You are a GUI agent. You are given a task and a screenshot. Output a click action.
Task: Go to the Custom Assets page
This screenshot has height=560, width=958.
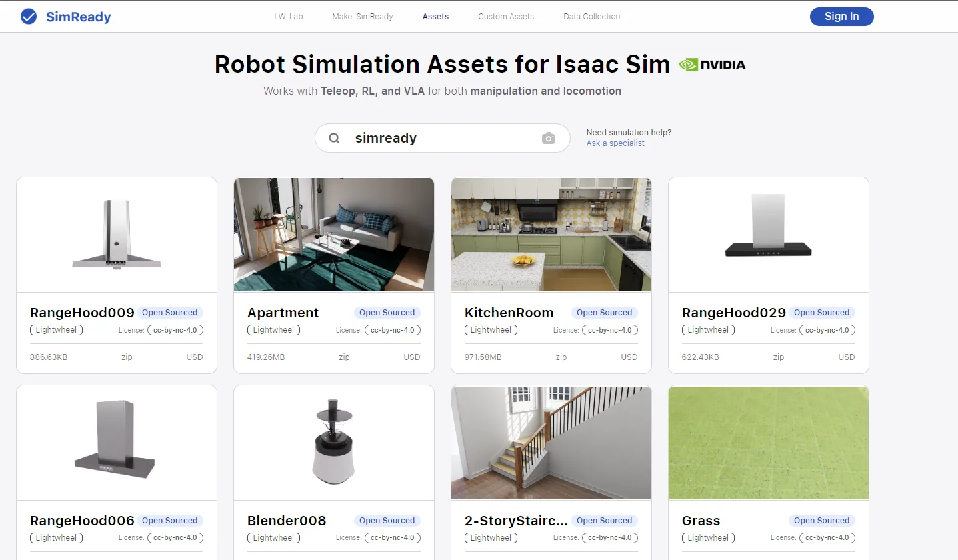tap(506, 17)
